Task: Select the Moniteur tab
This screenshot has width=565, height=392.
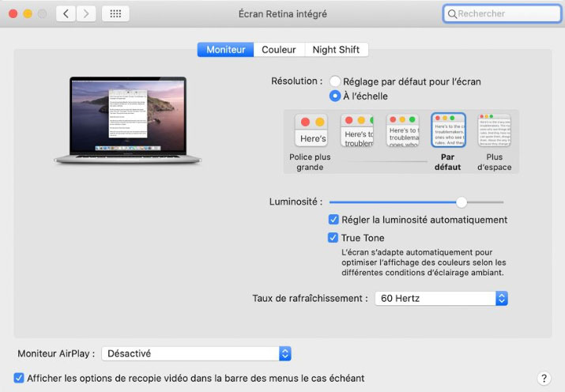Action: pyautogui.click(x=225, y=50)
